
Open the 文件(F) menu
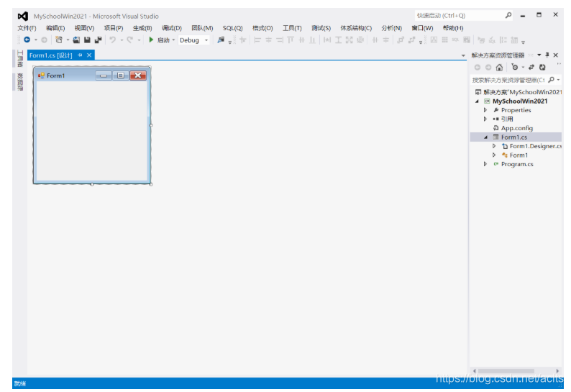click(x=27, y=28)
